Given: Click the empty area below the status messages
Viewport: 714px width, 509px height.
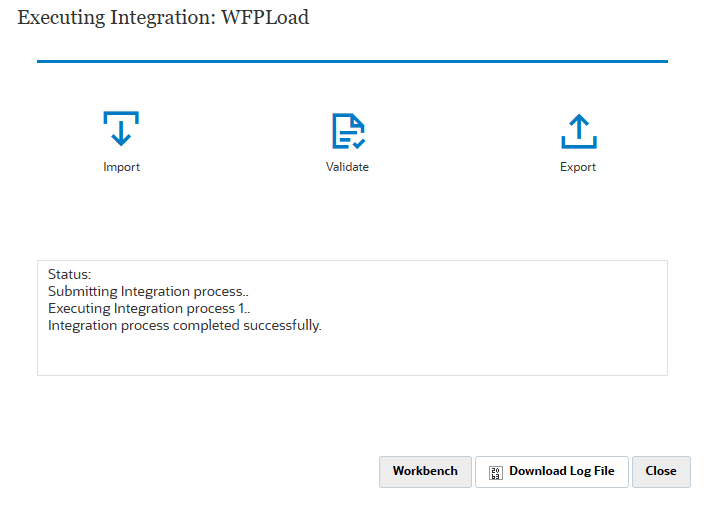Looking at the screenshot, I should coord(352,355).
